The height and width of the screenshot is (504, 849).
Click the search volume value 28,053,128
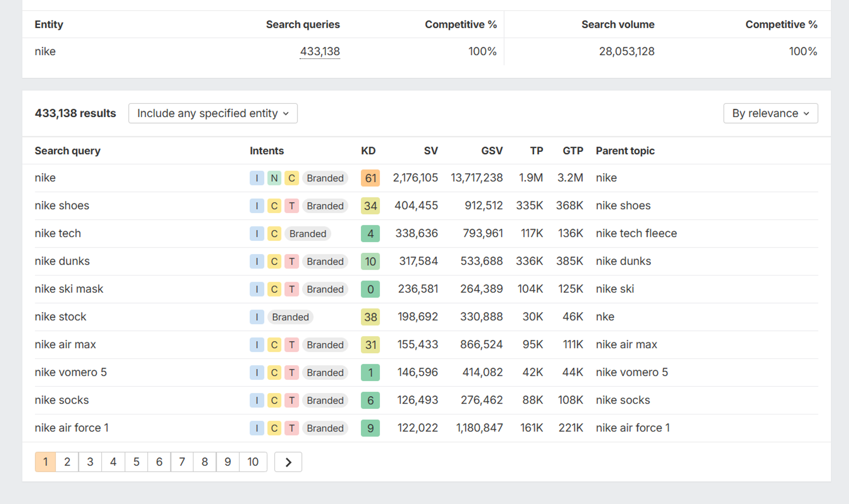coord(627,51)
